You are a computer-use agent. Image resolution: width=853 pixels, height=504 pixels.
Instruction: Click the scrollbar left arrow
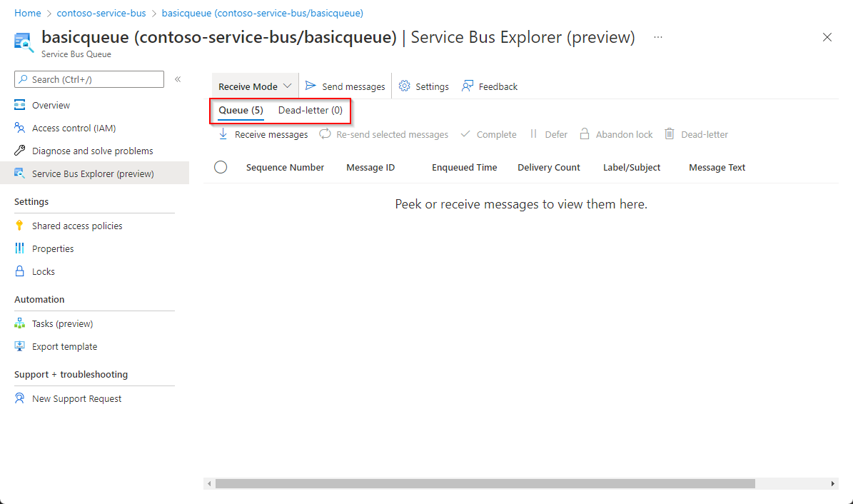[209, 483]
